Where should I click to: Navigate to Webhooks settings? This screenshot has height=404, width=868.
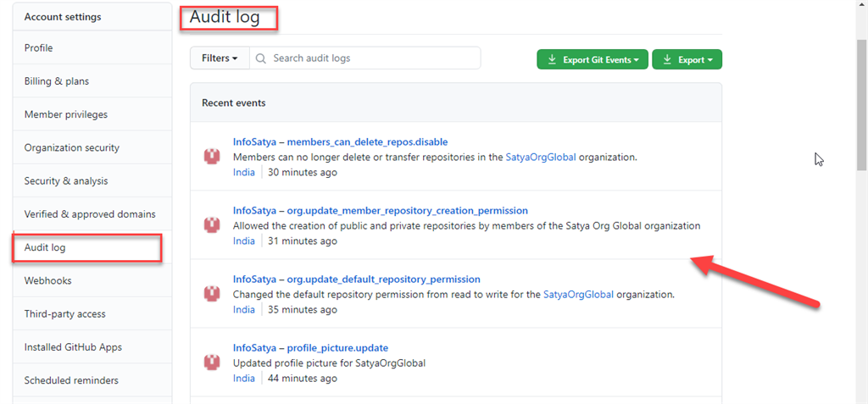tap(48, 280)
